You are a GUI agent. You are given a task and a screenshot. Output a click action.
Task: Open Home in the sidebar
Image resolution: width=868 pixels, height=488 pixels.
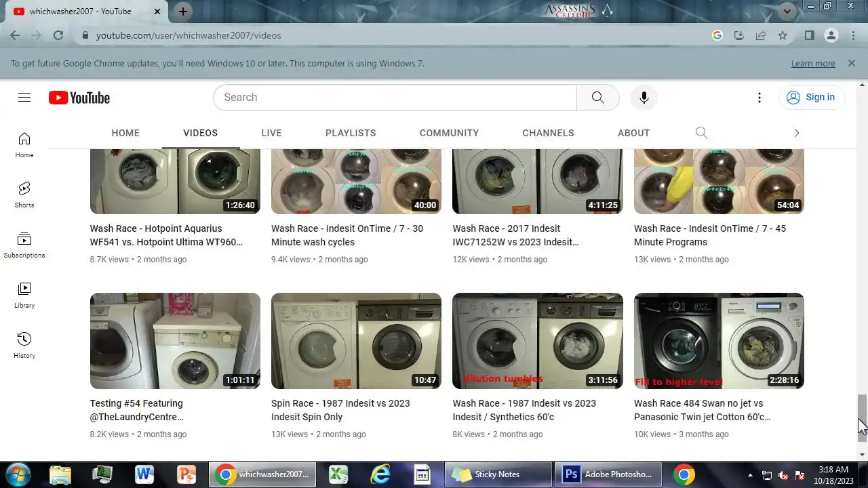pos(24,145)
